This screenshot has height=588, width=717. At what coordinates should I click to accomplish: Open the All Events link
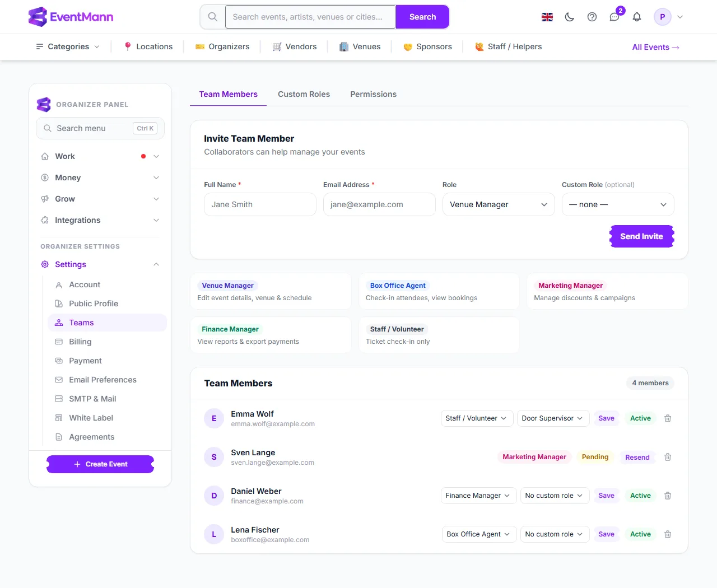[x=656, y=47]
